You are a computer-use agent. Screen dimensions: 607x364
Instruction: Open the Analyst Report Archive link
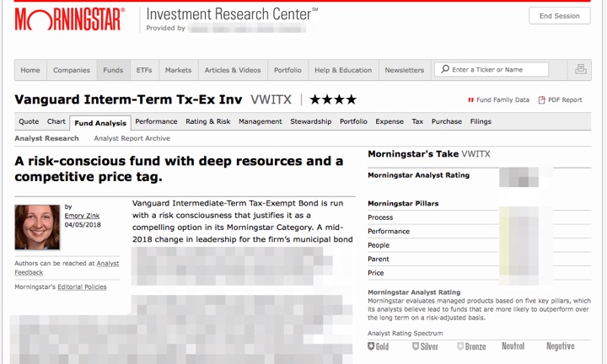132,138
